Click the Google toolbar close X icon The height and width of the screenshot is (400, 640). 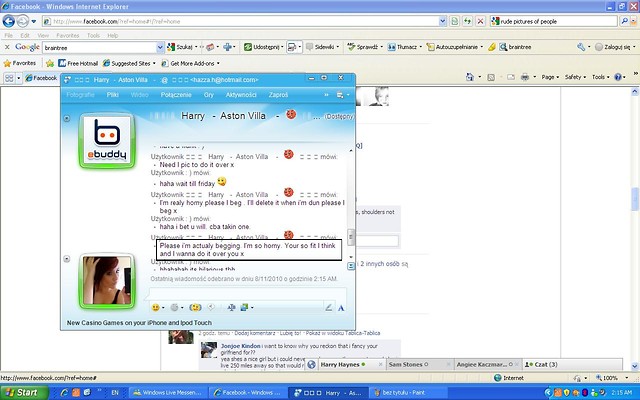(7, 47)
